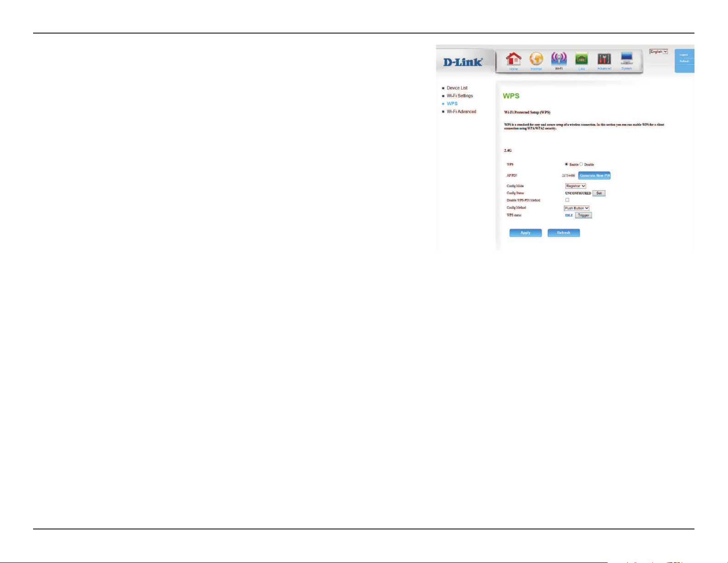Click the blue Refresh button beside Apply
The image size is (728, 563).
[x=564, y=233]
